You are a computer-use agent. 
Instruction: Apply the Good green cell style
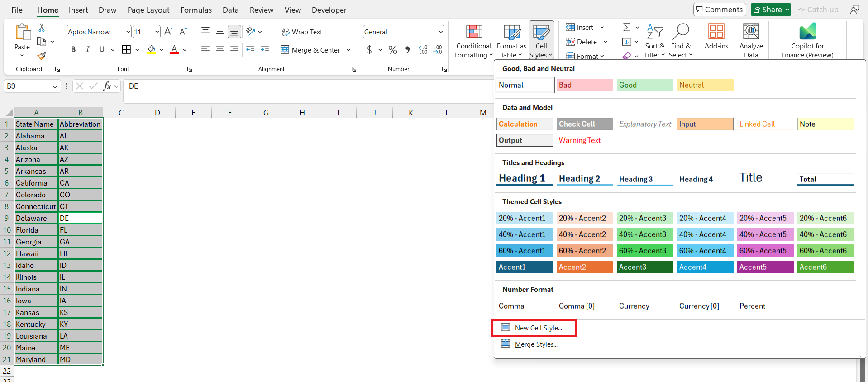[645, 85]
